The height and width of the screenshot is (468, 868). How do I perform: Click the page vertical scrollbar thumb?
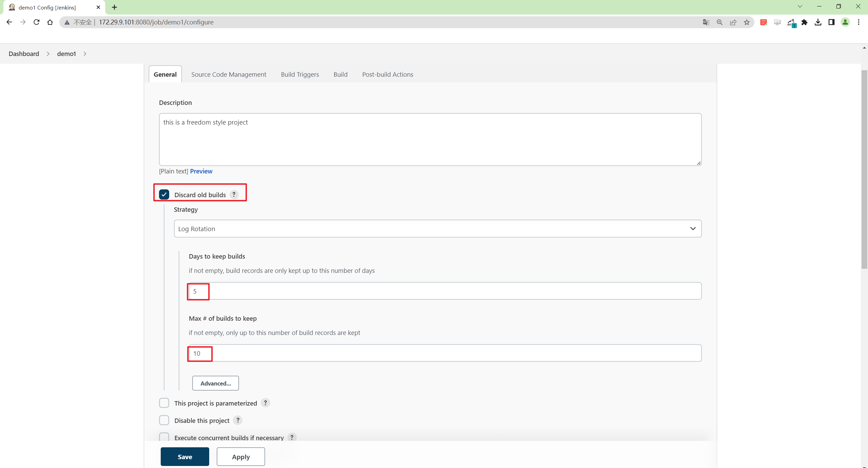(x=864, y=170)
